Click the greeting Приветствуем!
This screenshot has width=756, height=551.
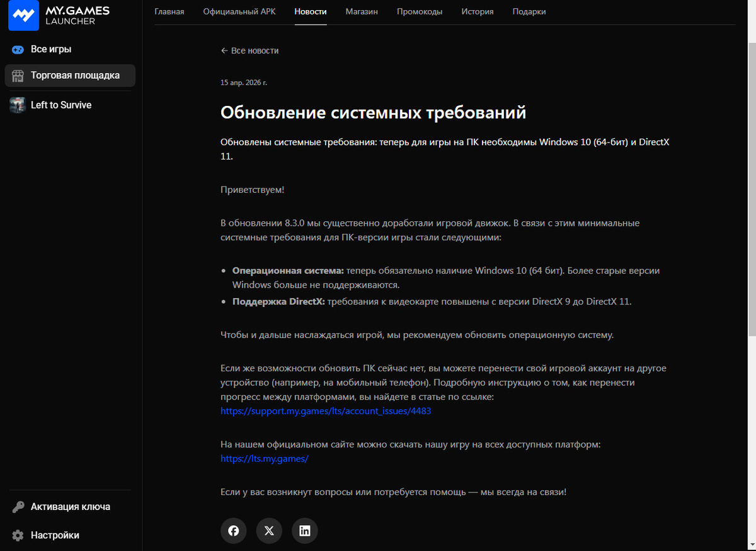tap(253, 190)
